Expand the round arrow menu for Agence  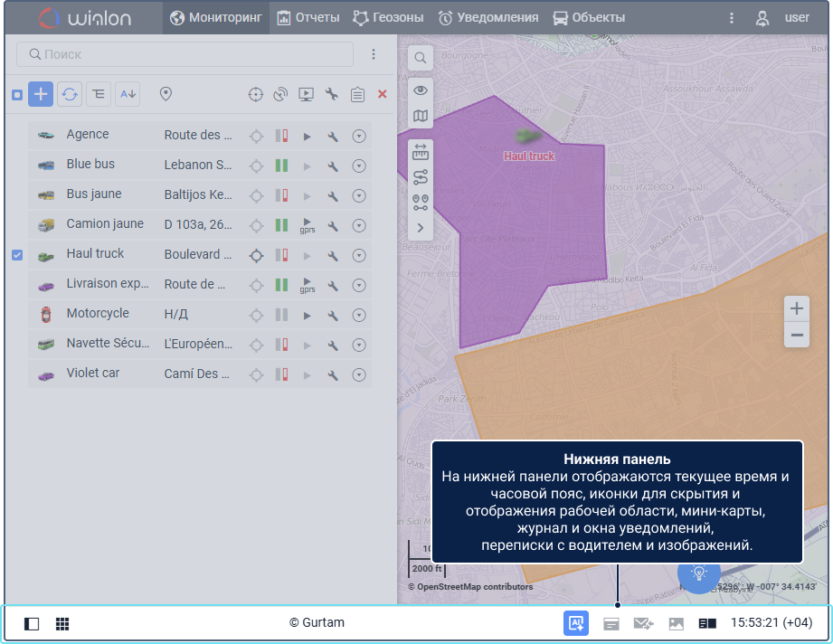click(x=359, y=137)
